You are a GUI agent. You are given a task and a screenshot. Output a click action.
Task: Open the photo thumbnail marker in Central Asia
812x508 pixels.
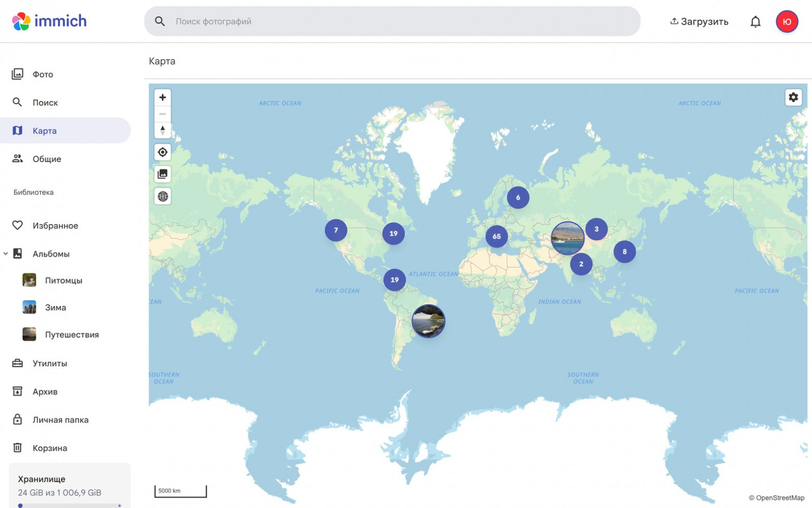click(567, 238)
